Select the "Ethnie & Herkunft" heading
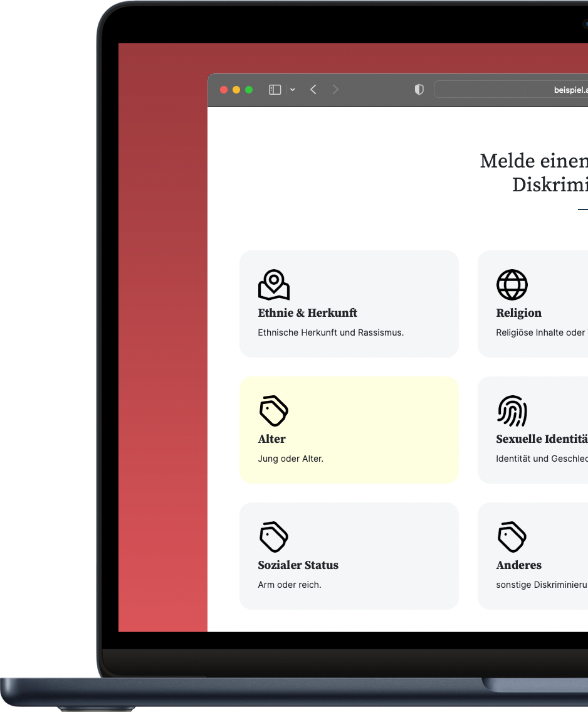 point(307,313)
